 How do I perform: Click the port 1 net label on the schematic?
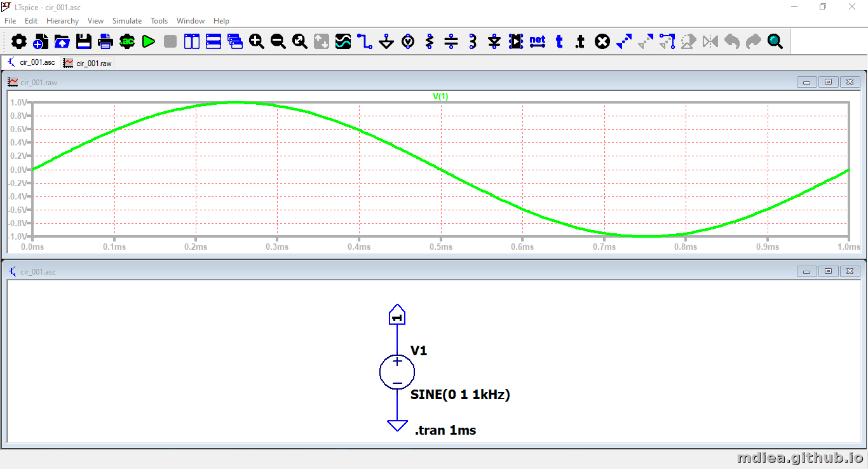[x=397, y=315]
